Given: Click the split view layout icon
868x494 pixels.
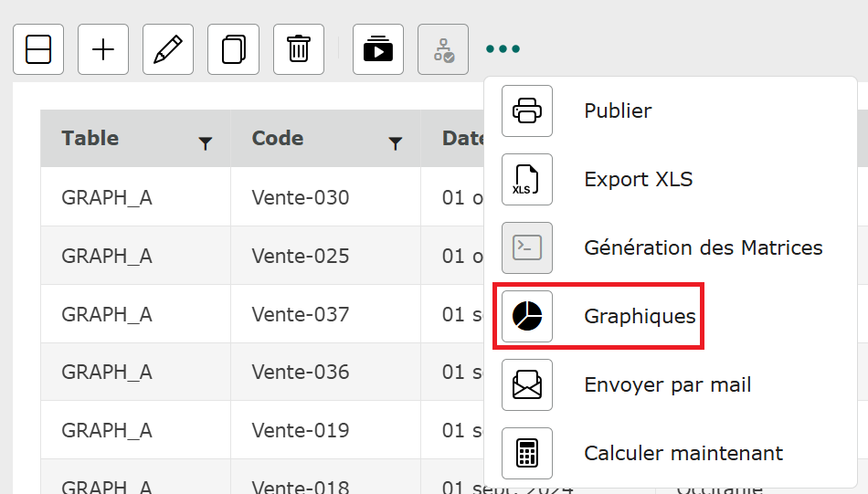Looking at the screenshot, I should click(x=38, y=49).
